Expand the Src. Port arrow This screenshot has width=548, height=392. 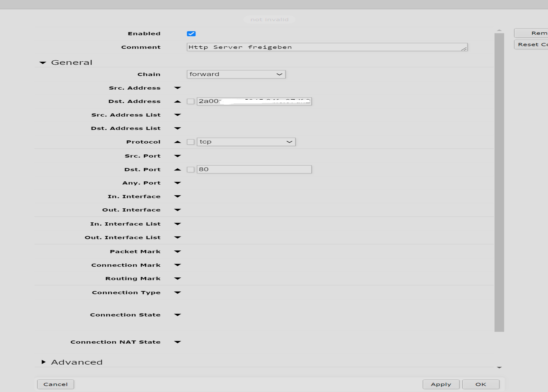pyautogui.click(x=177, y=156)
